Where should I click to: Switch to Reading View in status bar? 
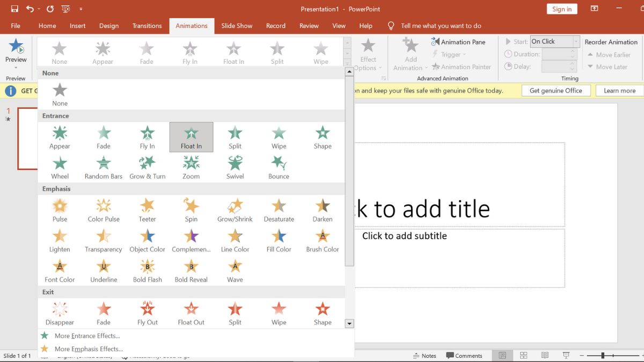coord(545,355)
